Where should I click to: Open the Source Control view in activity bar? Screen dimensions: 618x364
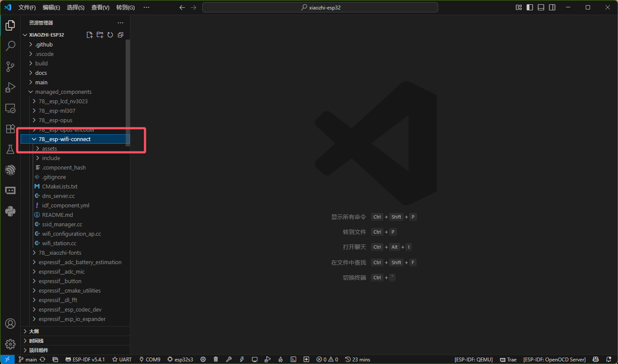(x=10, y=66)
